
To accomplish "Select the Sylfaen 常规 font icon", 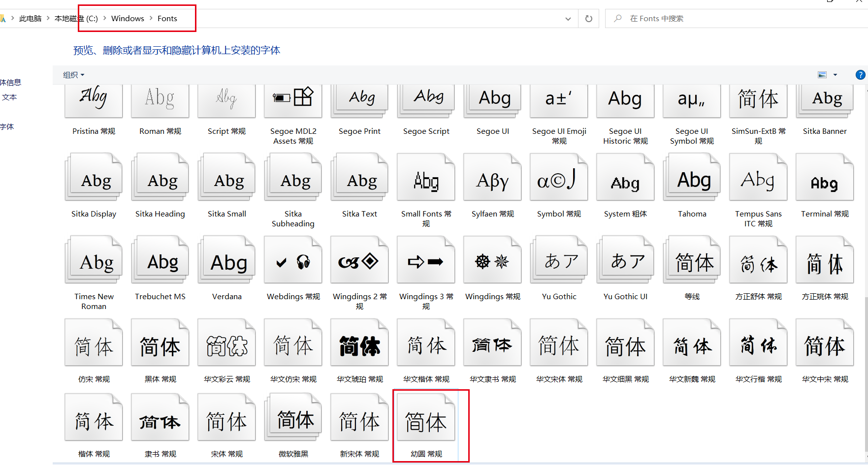I will (x=492, y=177).
